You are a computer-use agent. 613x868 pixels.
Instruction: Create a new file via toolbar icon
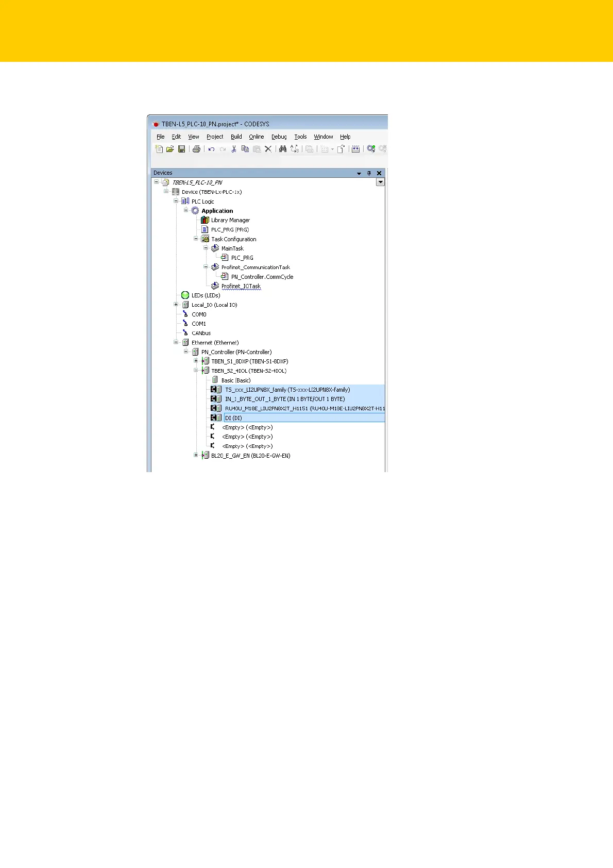pos(159,149)
